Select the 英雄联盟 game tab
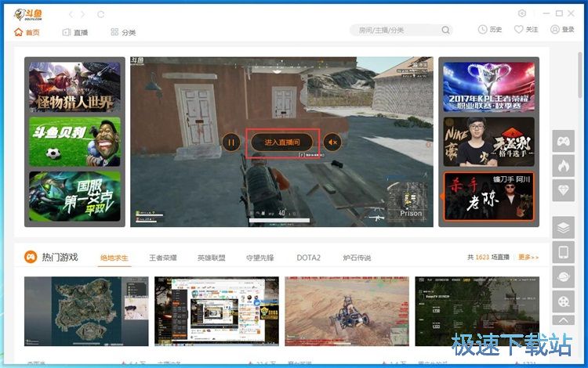The width and height of the screenshot is (588, 368). pos(211,258)
